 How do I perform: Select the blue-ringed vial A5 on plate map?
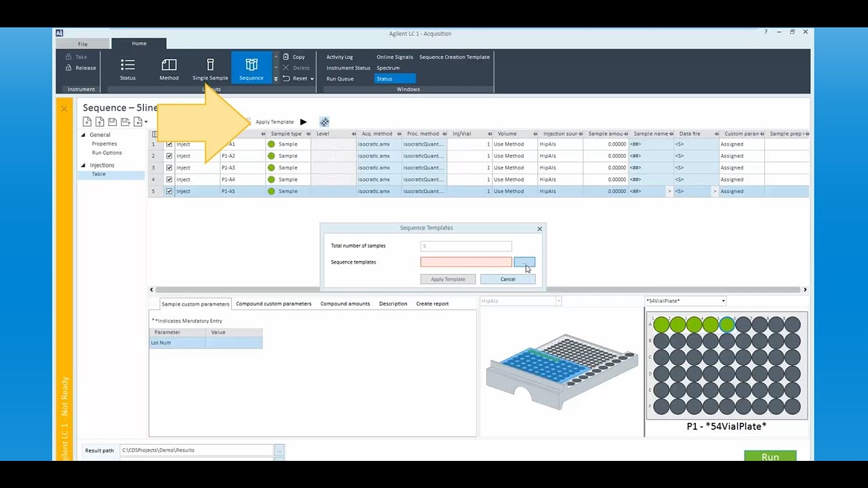[x=727, y=325]
